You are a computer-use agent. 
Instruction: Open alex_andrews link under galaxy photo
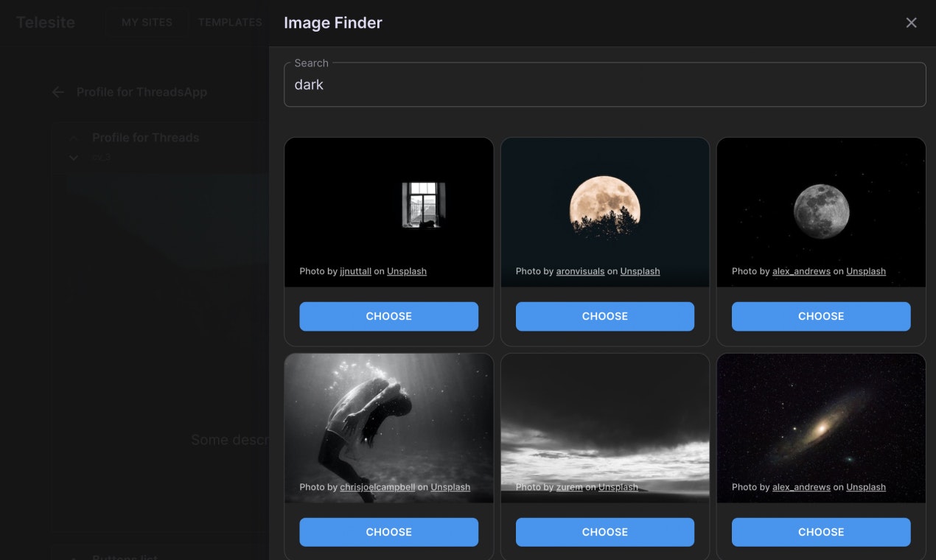[801, 487]
